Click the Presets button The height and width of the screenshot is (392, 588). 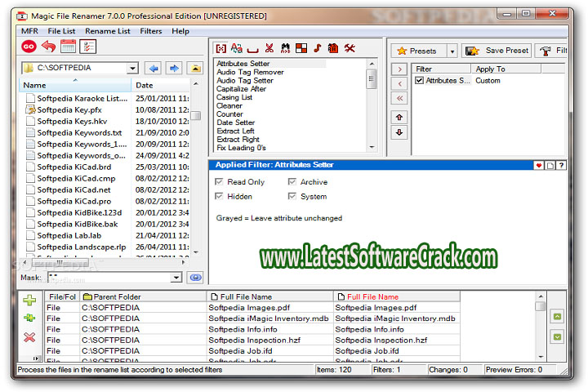[x=419, y=51]
